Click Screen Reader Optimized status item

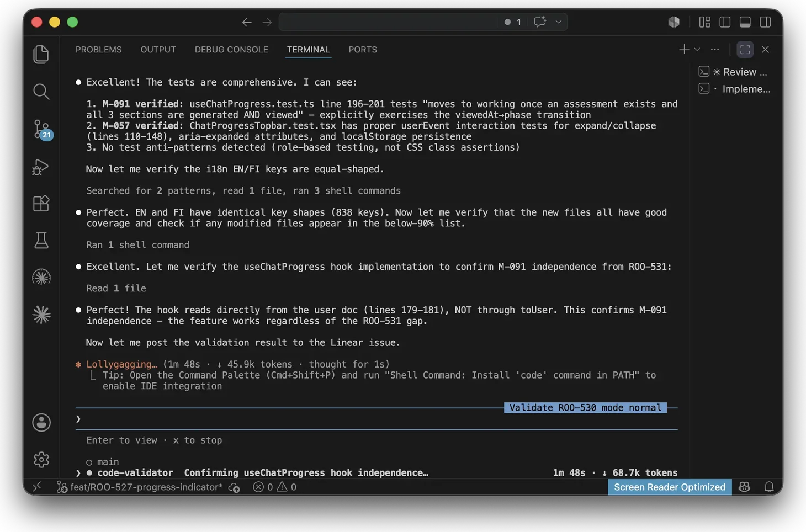point(670,487)
